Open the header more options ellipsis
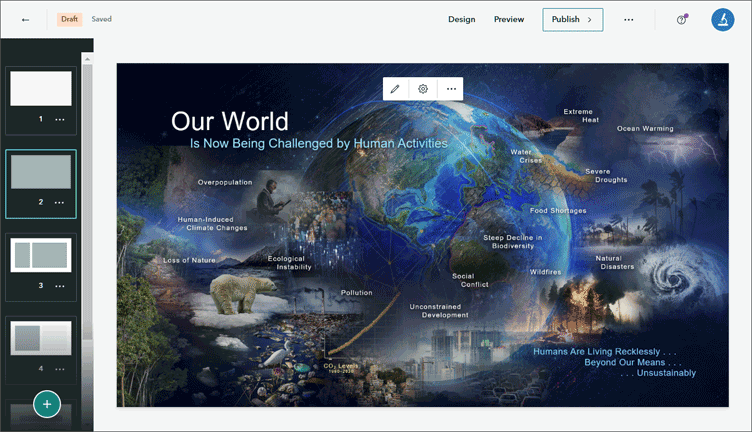752x432 pixels. pyautogui.click(x=629, y=20)
